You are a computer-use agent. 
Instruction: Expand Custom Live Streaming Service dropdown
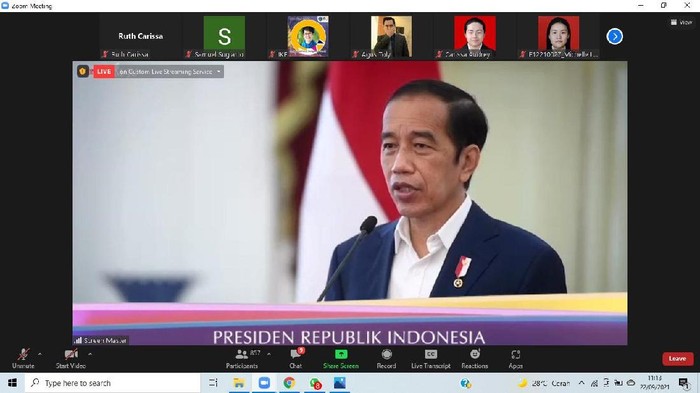coord(219,71)
